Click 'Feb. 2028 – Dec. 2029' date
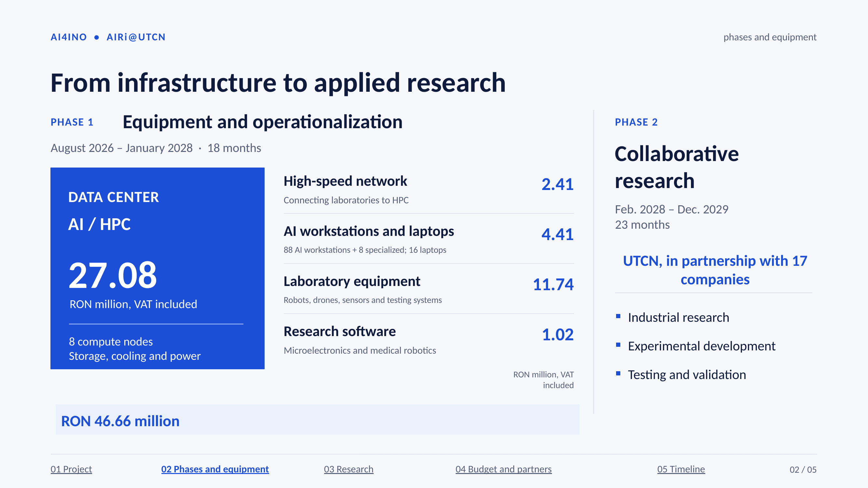This screenshot has height=488, width=868. pyautogui.click(x=671, y=210)
